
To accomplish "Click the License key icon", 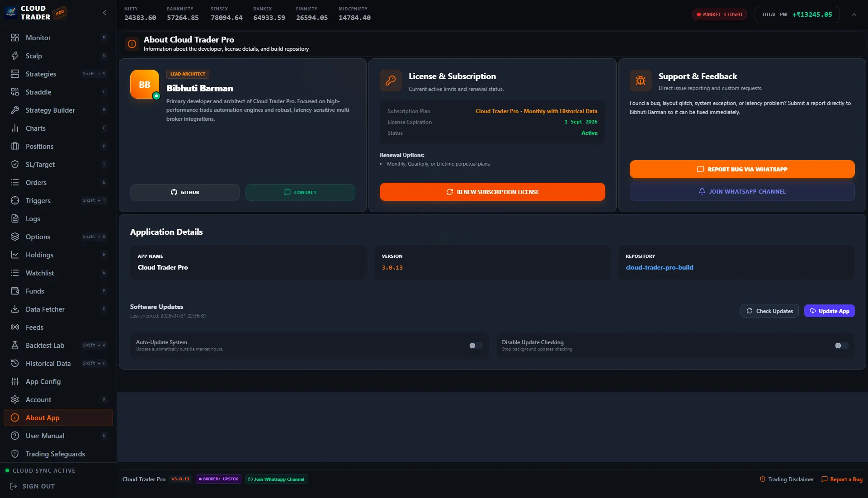I will pyautogui.click(x=391, y=81).
